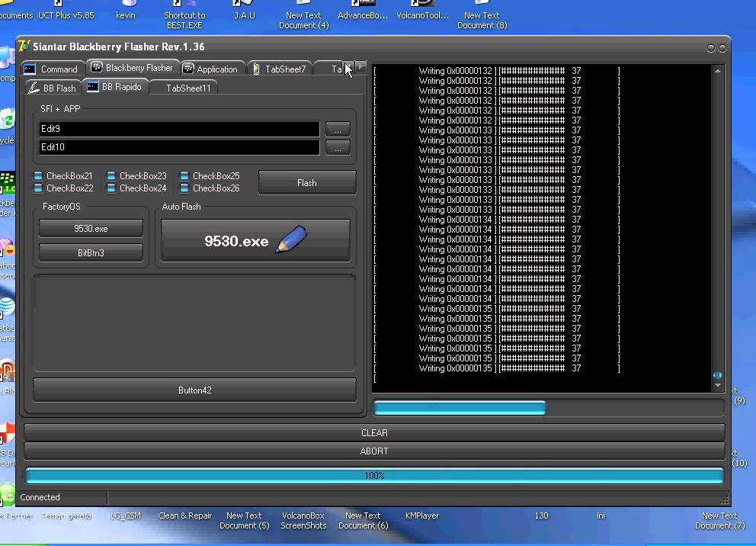
Task: Abort the flashing with ABORT button
Action: (x=375, y=451)
